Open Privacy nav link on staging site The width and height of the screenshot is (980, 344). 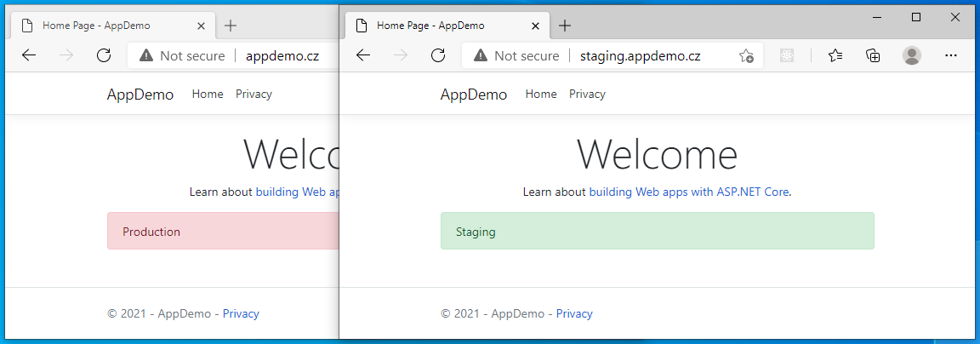tap(587, 94)
